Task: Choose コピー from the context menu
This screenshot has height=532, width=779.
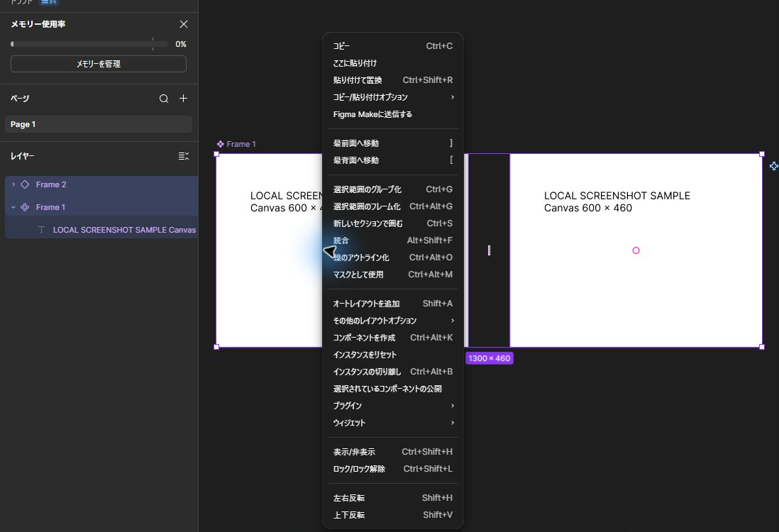Action: 393,45
